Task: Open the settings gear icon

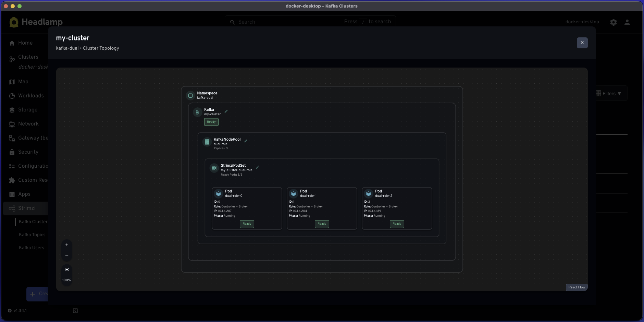Action: (x=614, y=22)
